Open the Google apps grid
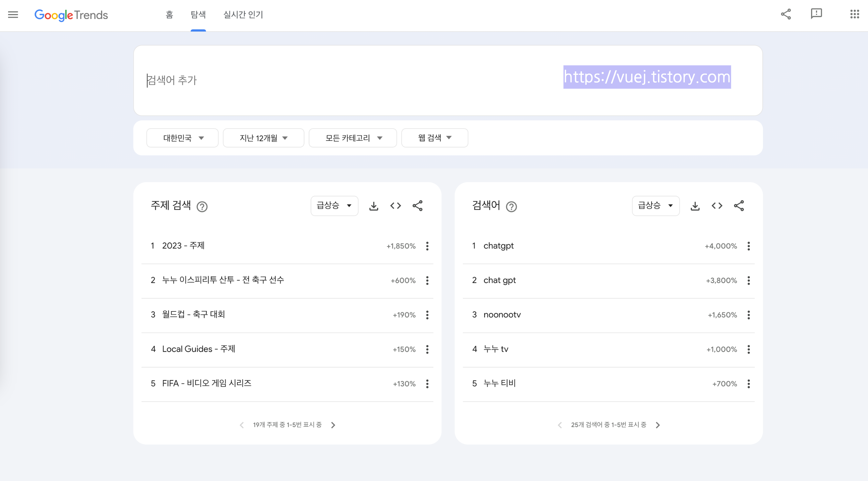 click(854, 14)
